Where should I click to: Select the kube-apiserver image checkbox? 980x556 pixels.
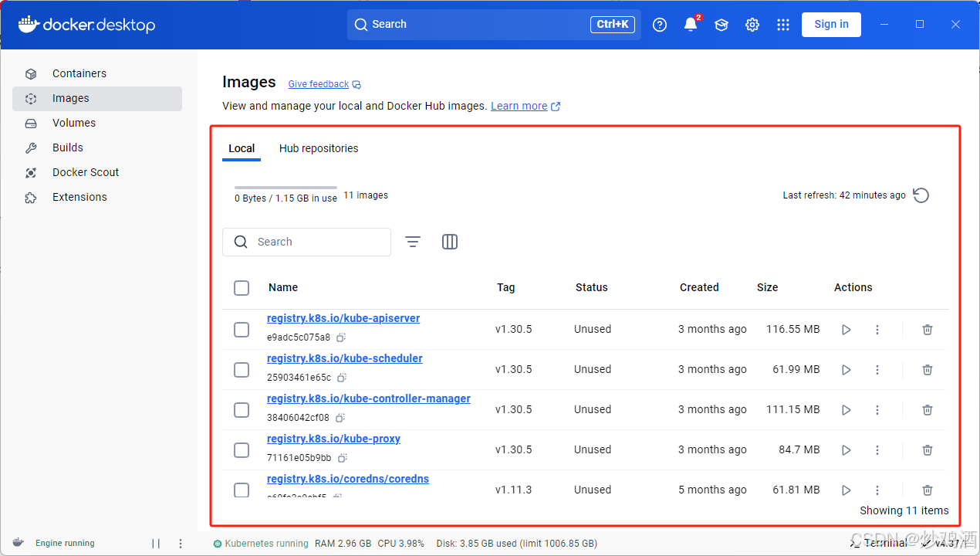click(x=242, y=330)
